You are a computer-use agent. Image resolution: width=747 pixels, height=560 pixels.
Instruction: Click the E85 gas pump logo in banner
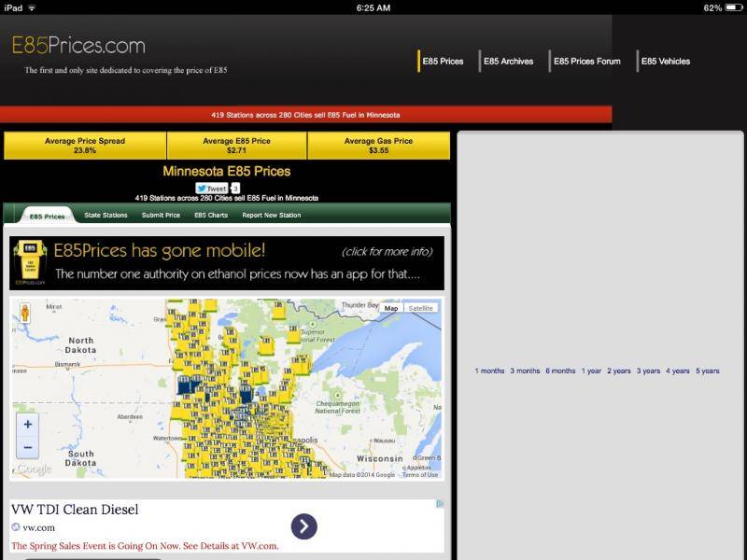coord(30,263)
